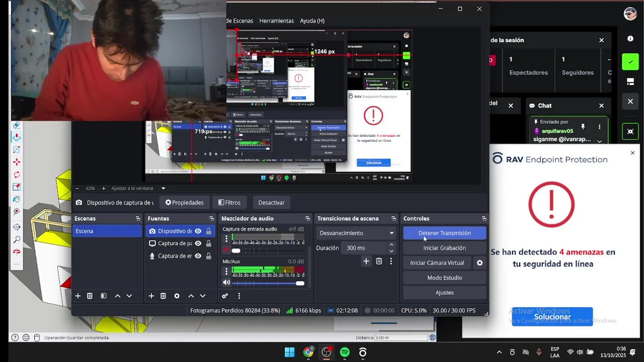The width and height of the screenshot is (644, 362).
Task: Increase transition duration with up arrow
Action: [391, 245]
